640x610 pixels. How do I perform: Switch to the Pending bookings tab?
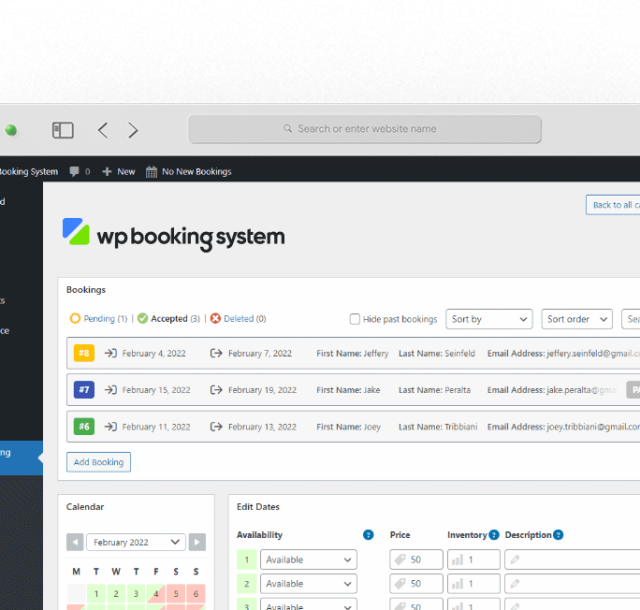point(98,319)
